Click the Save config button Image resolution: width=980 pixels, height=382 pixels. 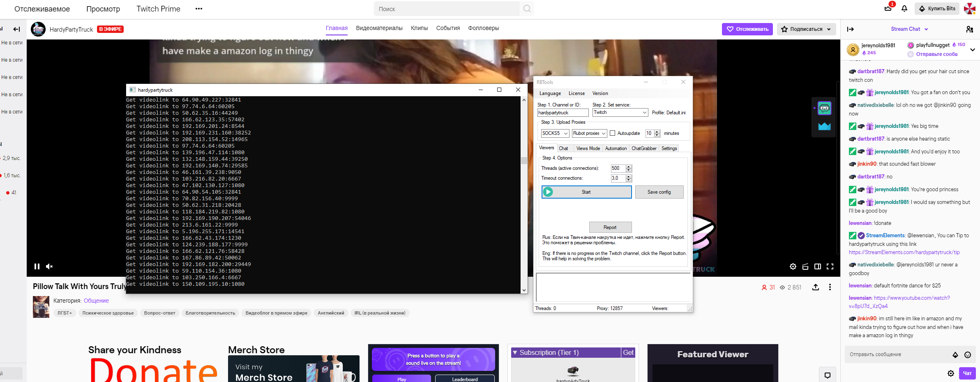[x=659, y=192]
